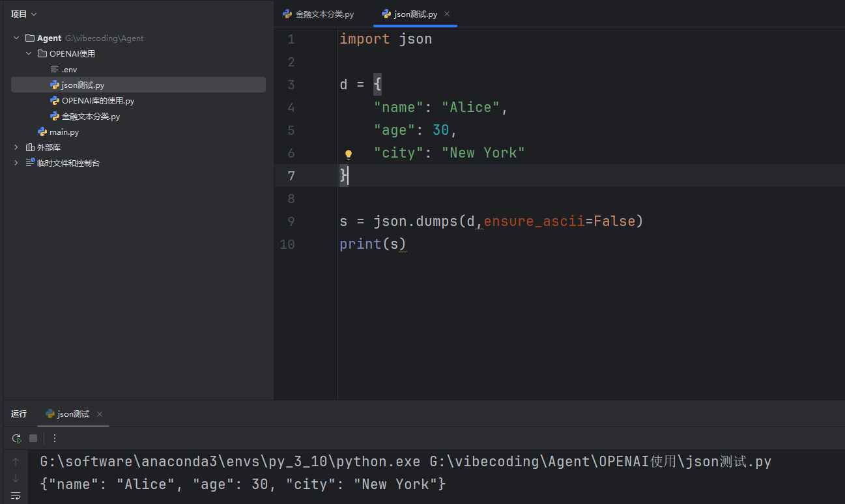Image resolution: width=845 pixels, height=504 pixels.
Task: Open OPENAI库的使用.py from project tree
Action: click(98, 100)
